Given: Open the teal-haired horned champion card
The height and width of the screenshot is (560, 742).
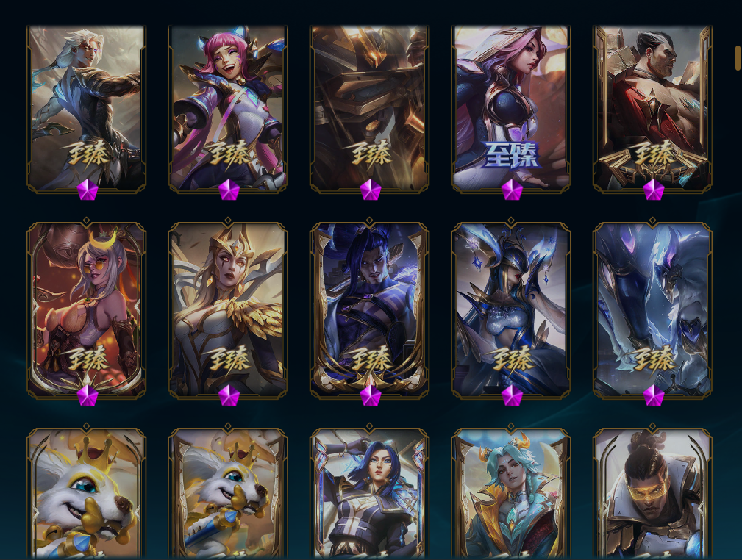Looking at the screenshot, I should tap(511, 494).
